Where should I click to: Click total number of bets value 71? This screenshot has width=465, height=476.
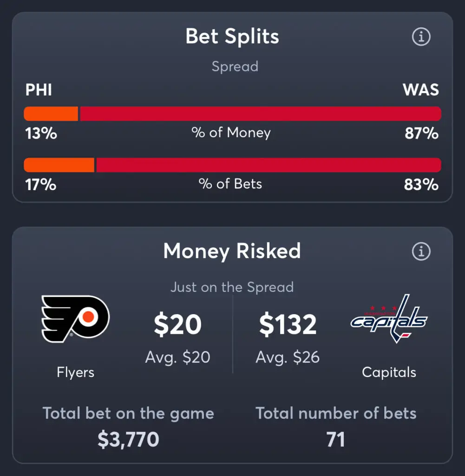[x=336, y=439]
